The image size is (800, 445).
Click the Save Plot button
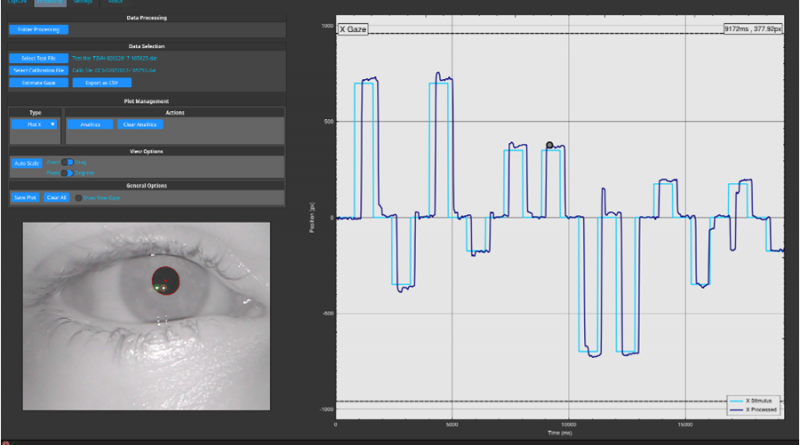coord(26,198)
